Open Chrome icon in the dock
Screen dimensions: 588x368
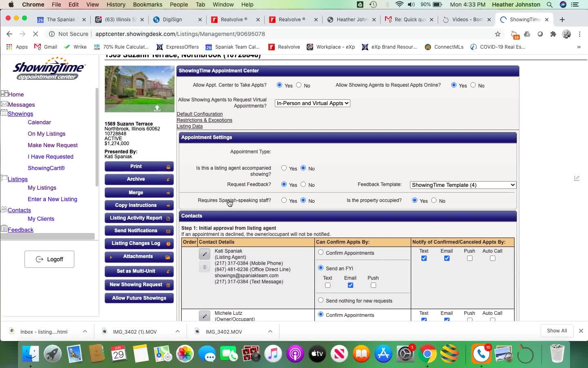(428, 354)
